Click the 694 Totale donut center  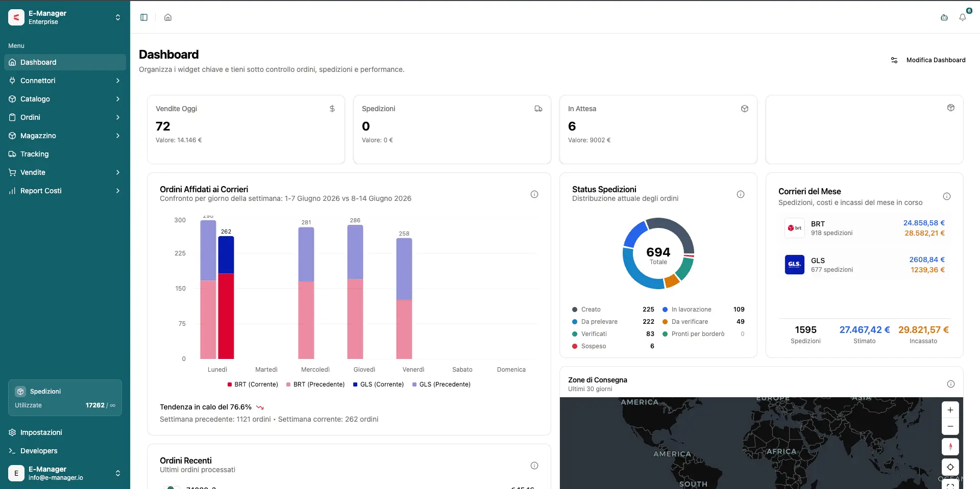click(x=658, y=255)
